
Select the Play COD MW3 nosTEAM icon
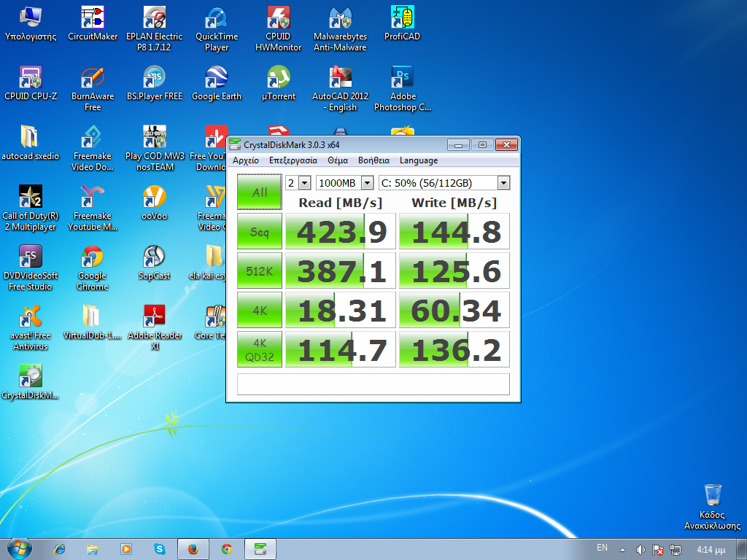[x=155, y=148]
